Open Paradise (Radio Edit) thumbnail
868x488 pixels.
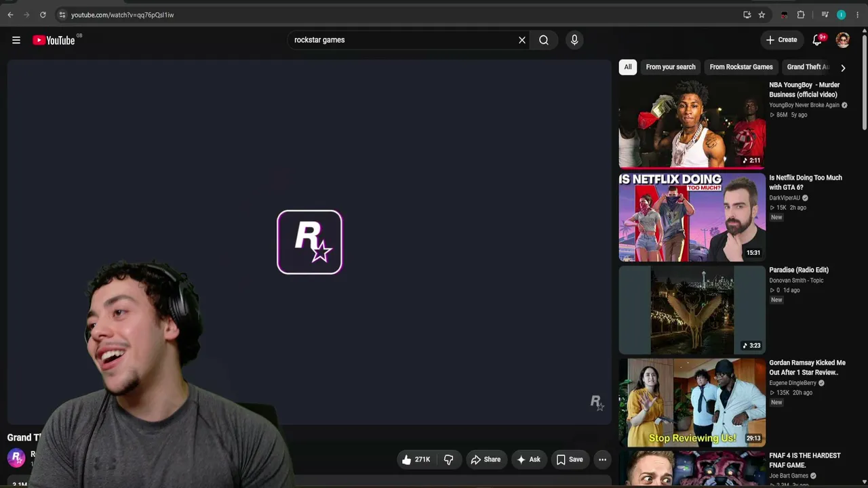pos(692,310)
